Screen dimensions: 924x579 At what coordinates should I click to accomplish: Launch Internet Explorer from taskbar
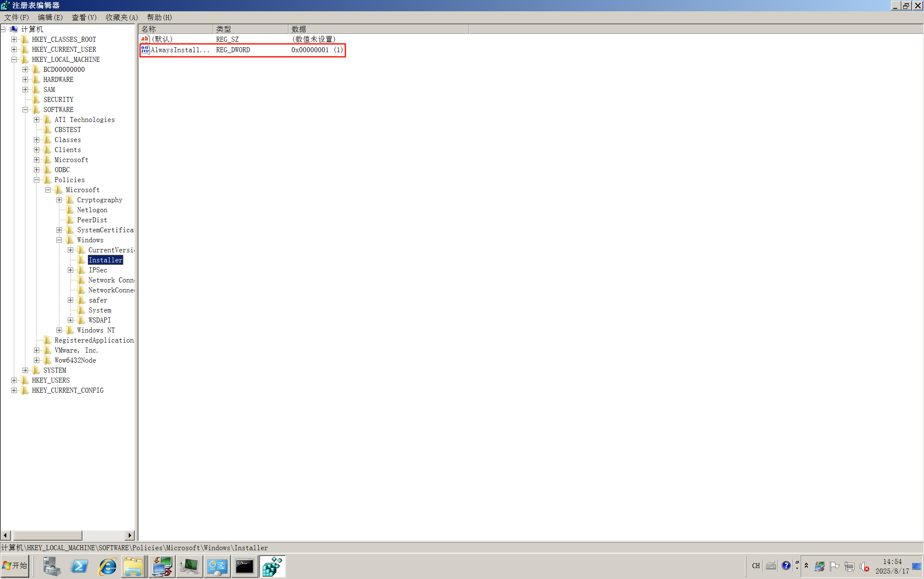tap(107, 566)
